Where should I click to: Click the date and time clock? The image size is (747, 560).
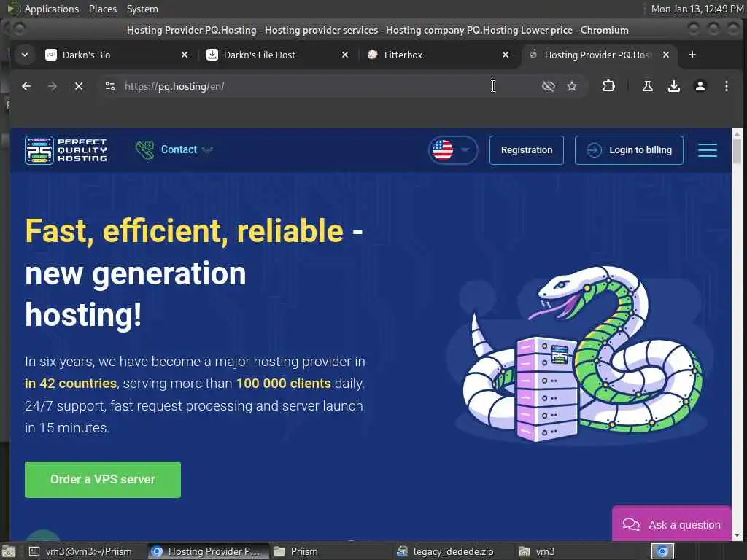click(697, 9)
